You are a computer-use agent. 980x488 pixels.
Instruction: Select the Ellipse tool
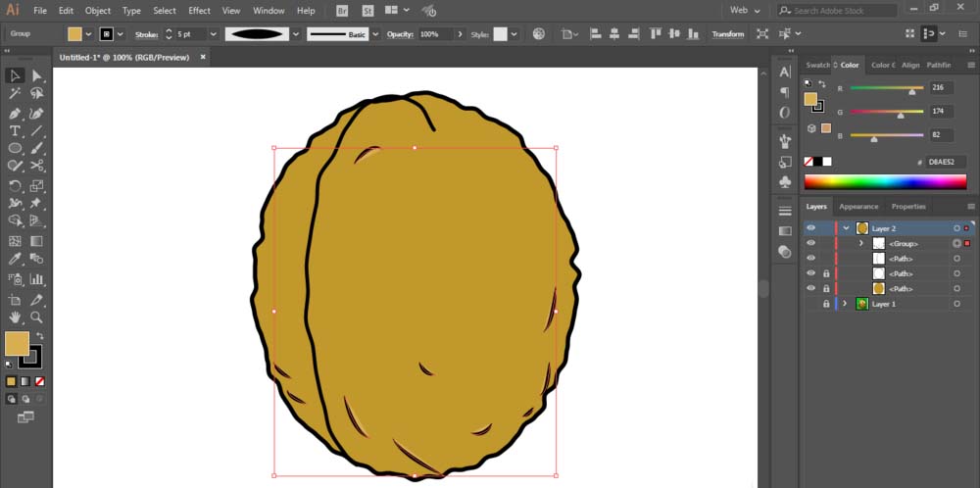(15, 148)
